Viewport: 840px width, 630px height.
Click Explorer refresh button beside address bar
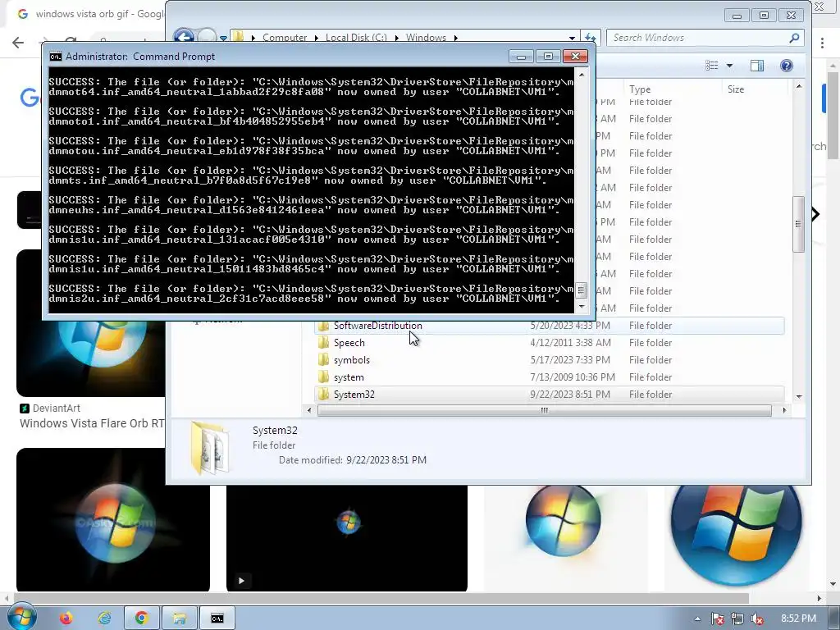point(590,38)
